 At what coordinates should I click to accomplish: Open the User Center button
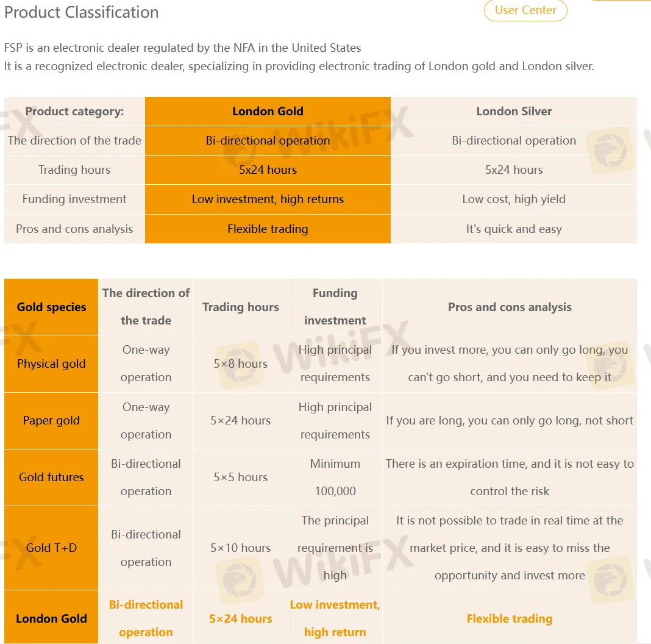coord(525,10)
